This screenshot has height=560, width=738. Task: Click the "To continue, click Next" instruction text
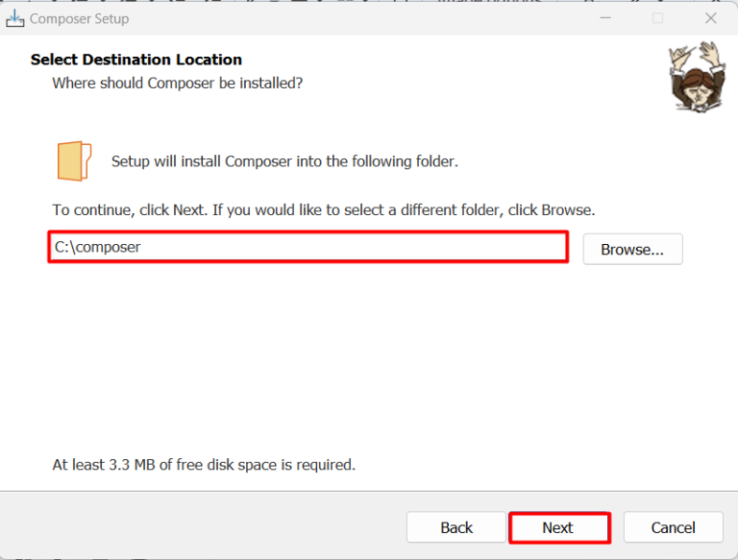click(x=324, y=209)
